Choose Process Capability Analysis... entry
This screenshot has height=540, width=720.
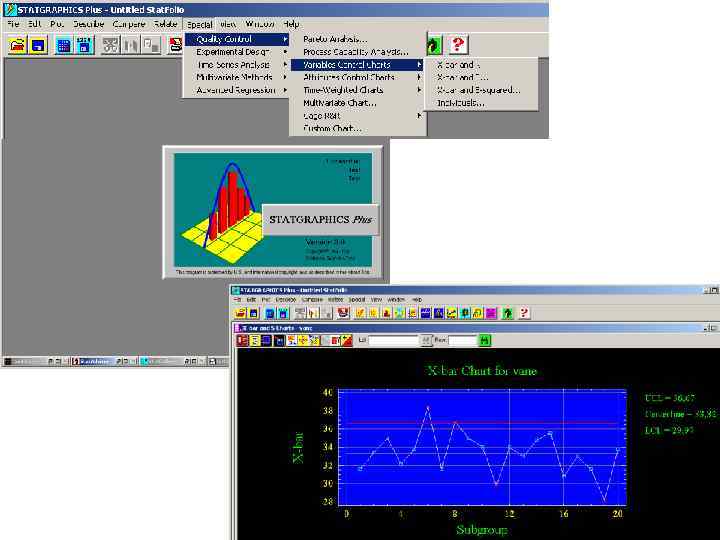click(357, 52)
